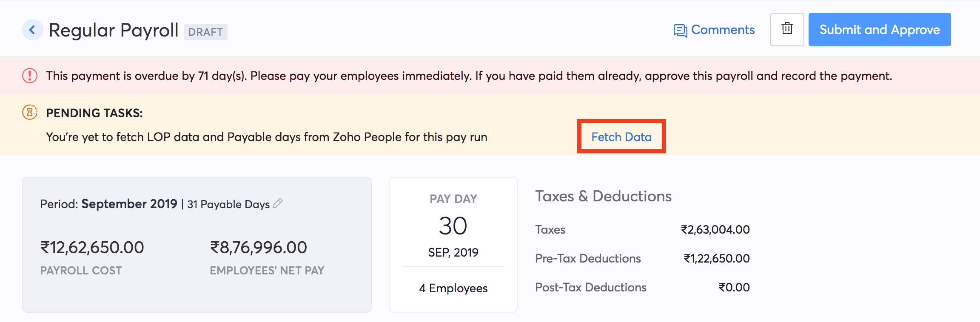The height and width of the screenshot is (322, 980).
Task: Select the payroll cost amount ₹12,62,650.00
Action: click(x=92, y=247)
